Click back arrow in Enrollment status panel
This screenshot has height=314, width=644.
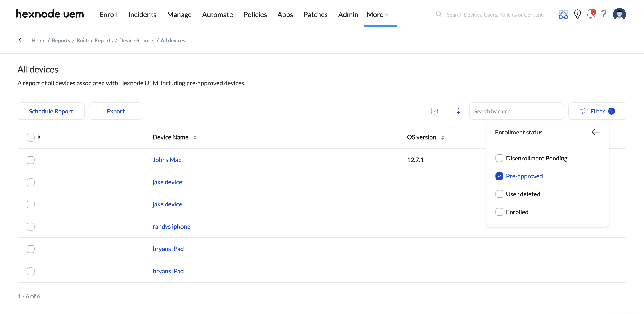(596, 132)
